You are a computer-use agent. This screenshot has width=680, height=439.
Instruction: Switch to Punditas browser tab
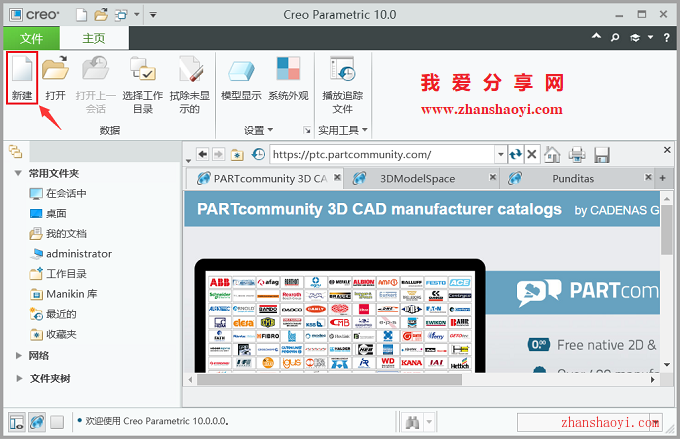(x=573, y=179)
